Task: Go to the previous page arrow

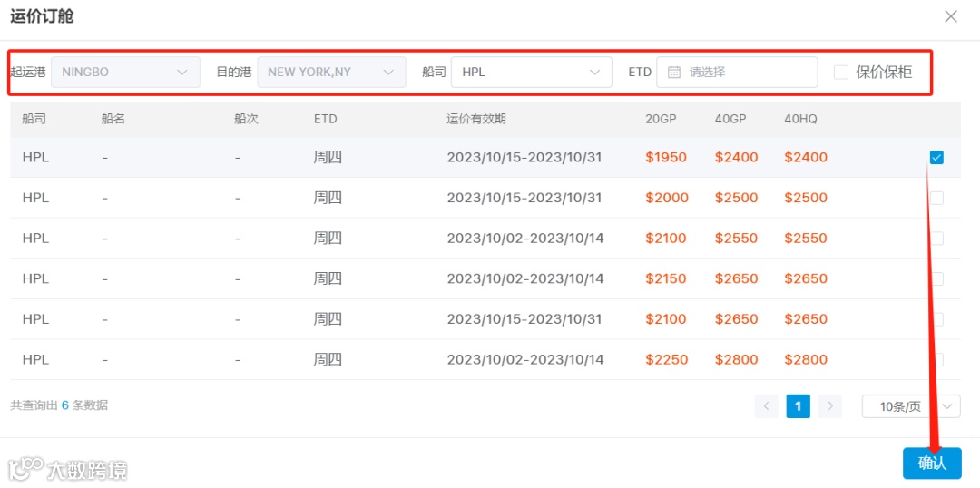Action: [766, 406]
